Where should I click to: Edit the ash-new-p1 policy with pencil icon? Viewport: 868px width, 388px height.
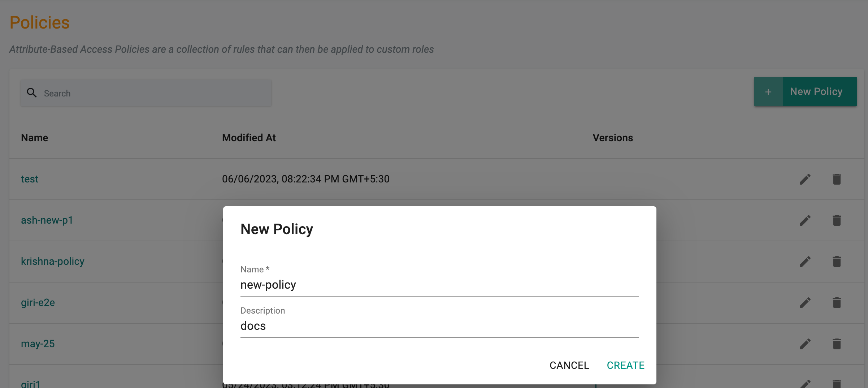point(805,220)
